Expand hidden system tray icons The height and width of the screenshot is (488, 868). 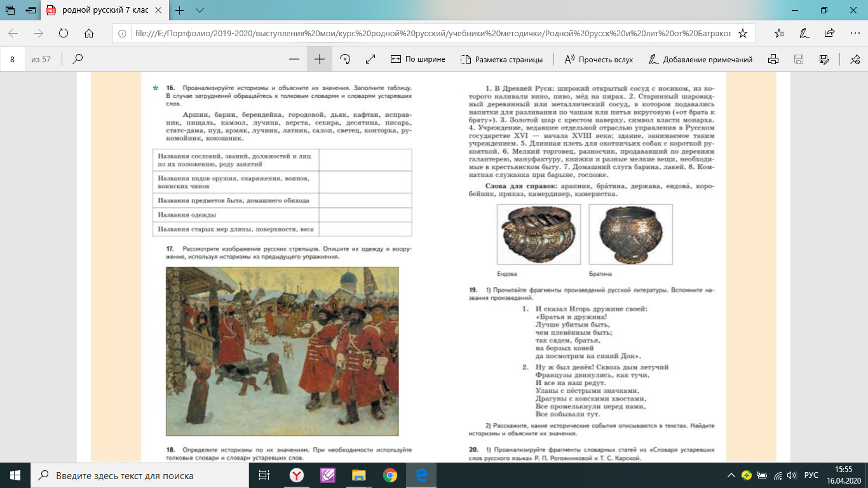[730, 475]
